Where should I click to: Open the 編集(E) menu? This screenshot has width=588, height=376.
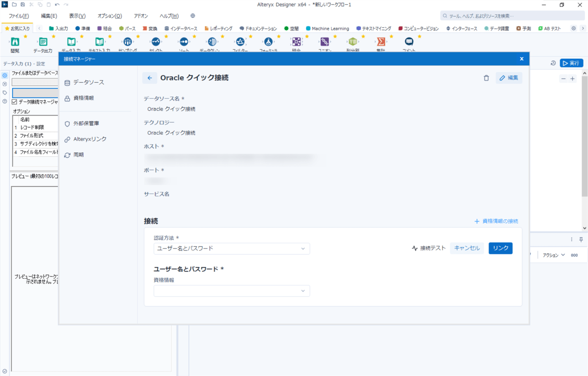click(49, 16)
